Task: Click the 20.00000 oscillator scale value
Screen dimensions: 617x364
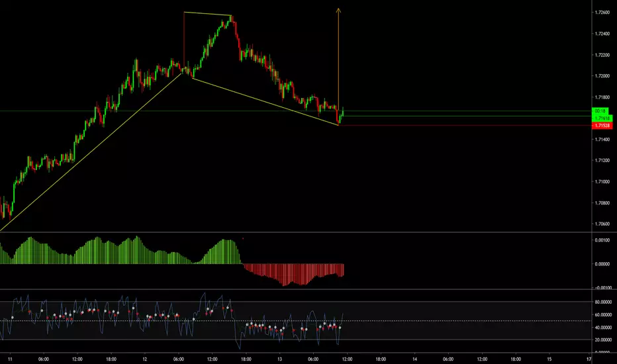Action: click(602, 340)
